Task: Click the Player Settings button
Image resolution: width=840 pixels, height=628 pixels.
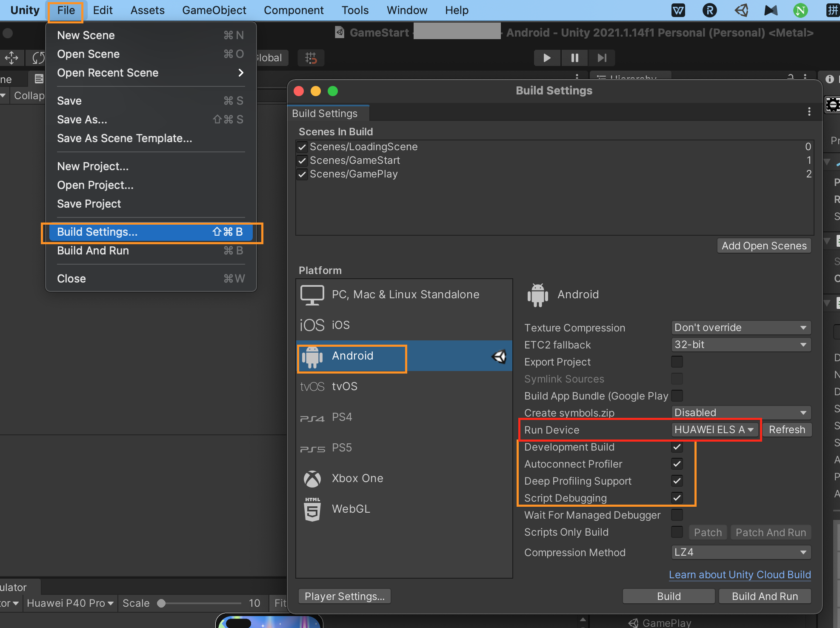Action: [x=344, y=597]
